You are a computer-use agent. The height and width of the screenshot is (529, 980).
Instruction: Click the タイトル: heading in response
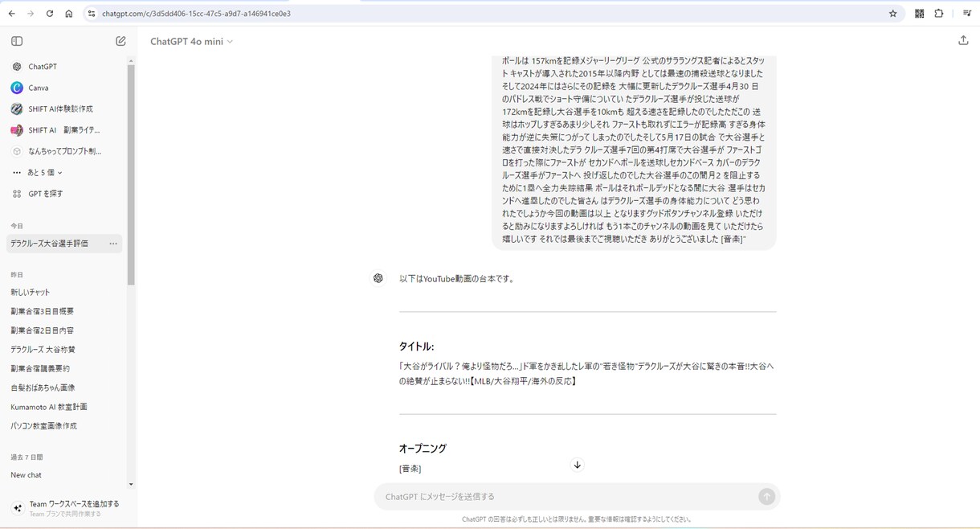(x=416, y=347)
